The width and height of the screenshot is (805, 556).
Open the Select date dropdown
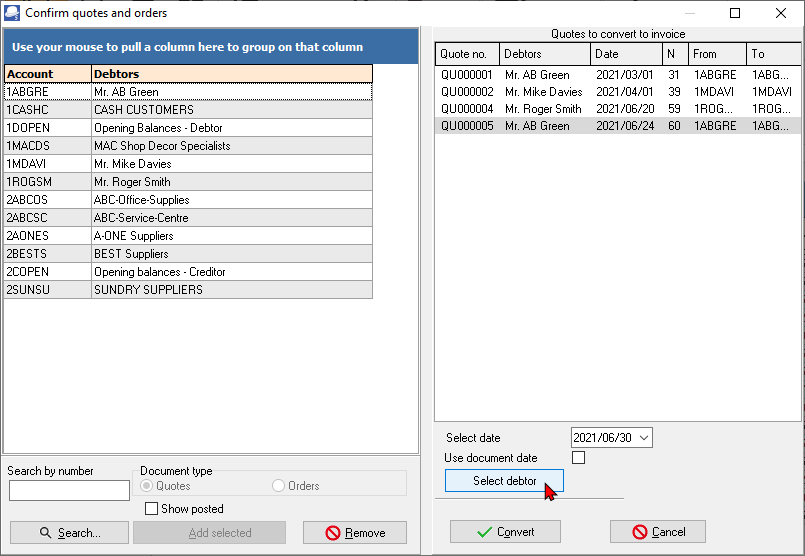coord(643,438)
